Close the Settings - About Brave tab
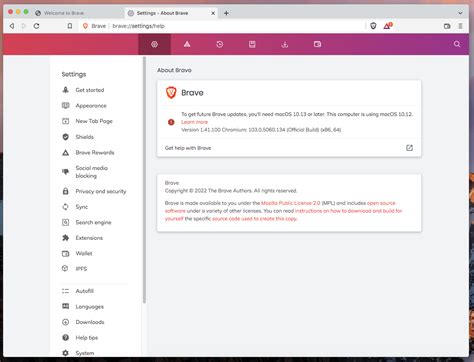The width and height of the screenshot is (474, 362). (213, 13)
